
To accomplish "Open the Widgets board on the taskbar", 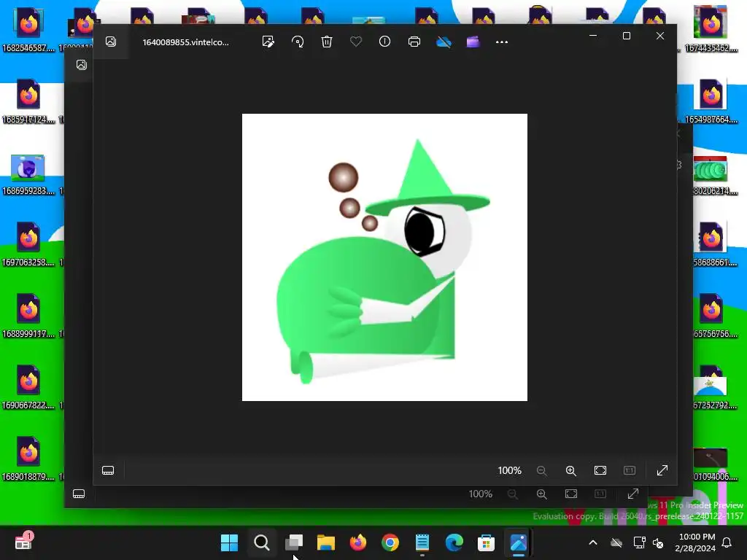I will 23,542.
